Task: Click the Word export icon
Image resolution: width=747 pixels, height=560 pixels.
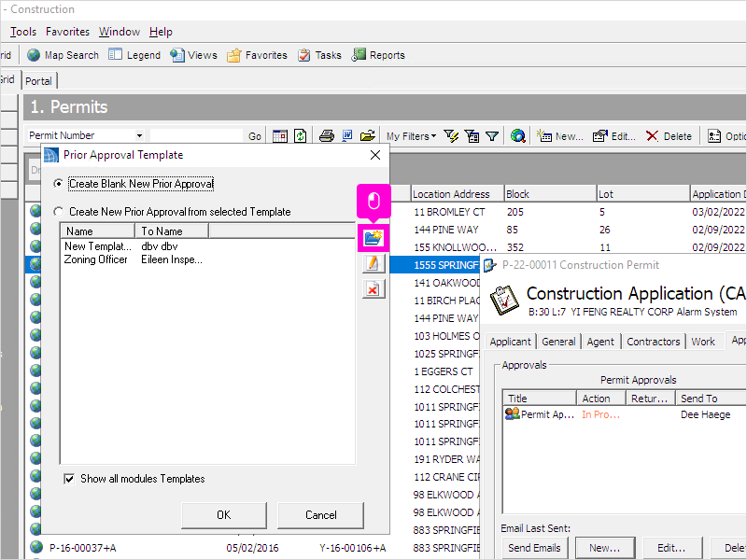Action: (x=347, y=136)
